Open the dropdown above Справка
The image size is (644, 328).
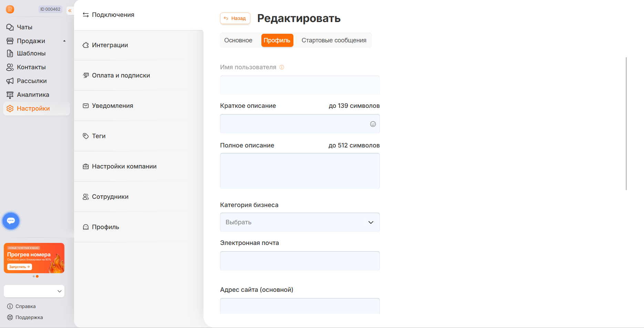[x=34, y=291]
